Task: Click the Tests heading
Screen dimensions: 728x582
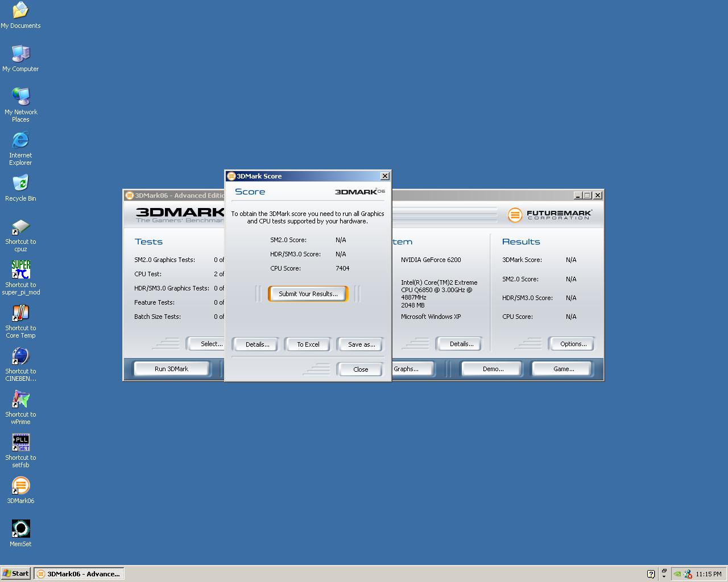Action: coord(148,242)
